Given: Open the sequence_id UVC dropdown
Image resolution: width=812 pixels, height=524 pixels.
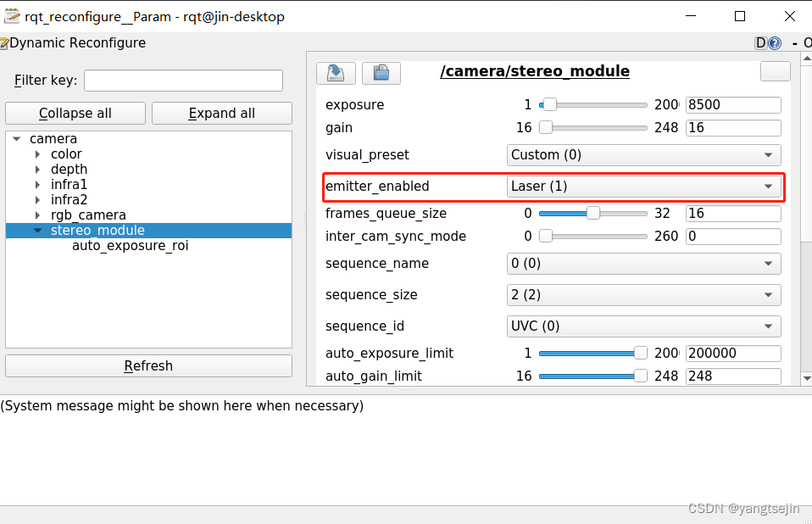Looking at the screenshot, I should (x=643, y=326).
